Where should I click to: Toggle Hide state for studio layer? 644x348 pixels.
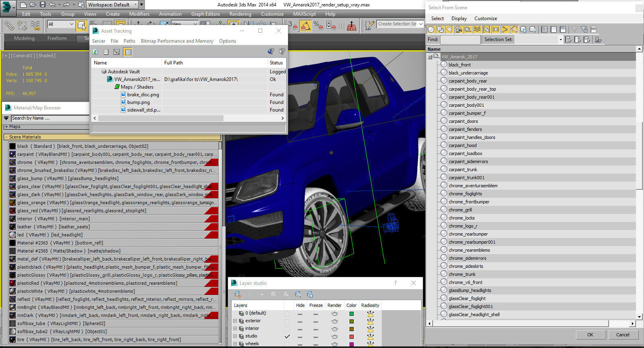(300, 337)
